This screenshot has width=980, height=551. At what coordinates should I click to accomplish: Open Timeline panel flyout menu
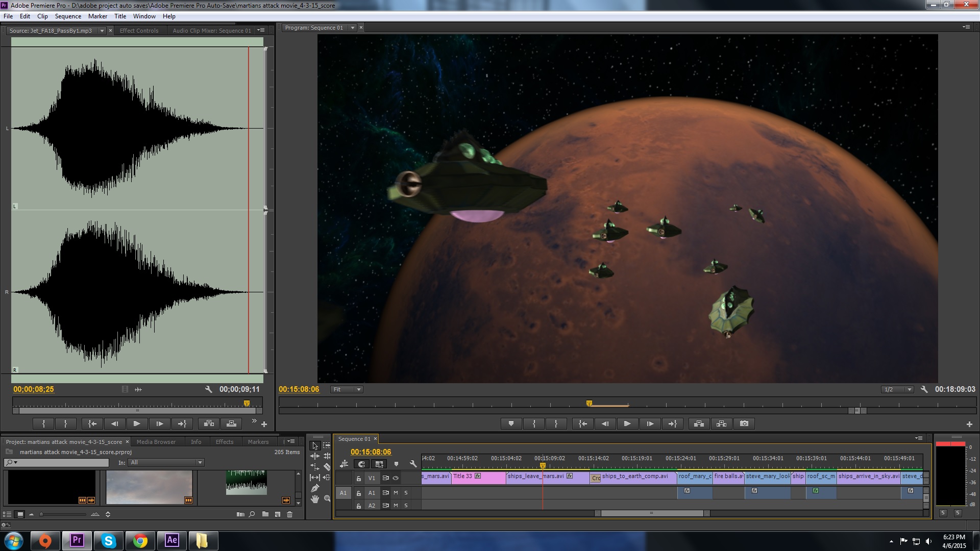pos(918,438)
